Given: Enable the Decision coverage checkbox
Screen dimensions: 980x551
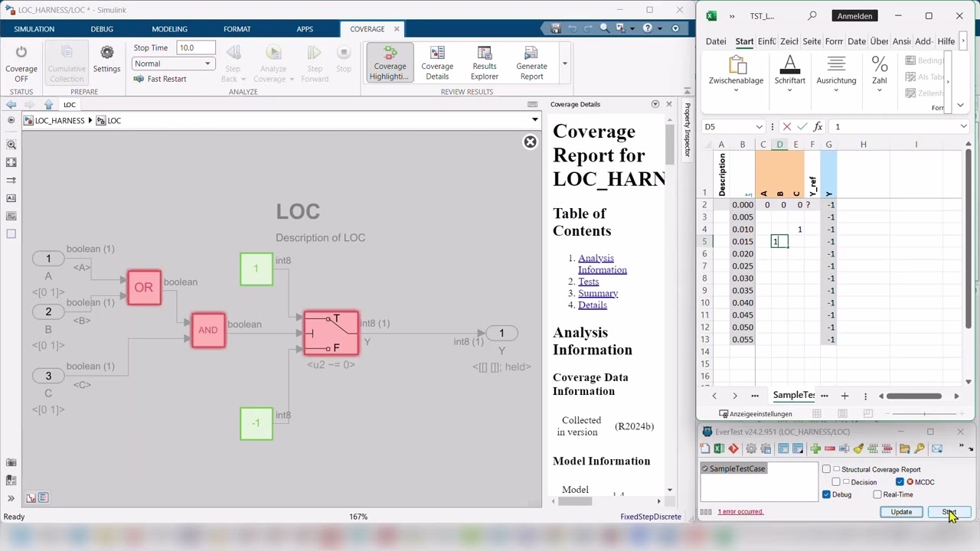Looking at the screenshot, I should pos(836,482).
